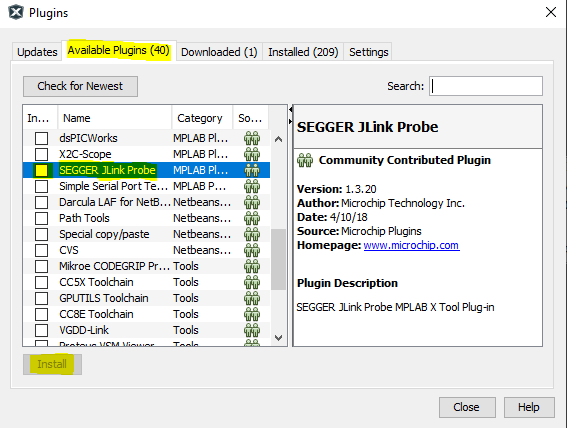Tick the CVS plugin checkbox
Image resolution: width=567 pixels, height=428 pixels.
pos(41,250)
